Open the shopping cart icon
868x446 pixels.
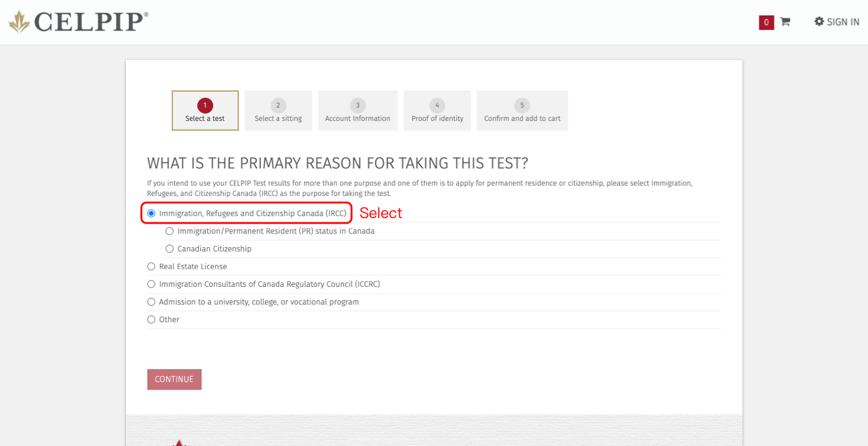[x=785, y=22]
